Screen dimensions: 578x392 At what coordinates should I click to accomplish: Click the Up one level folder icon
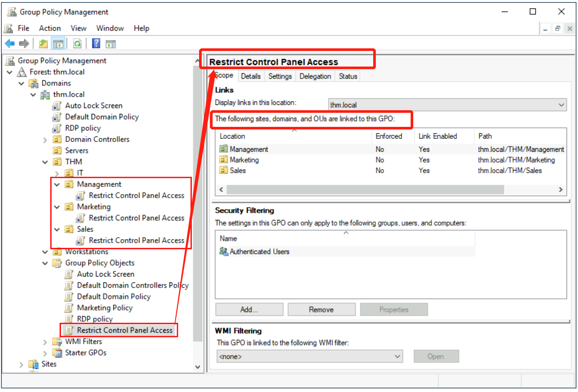44,44
